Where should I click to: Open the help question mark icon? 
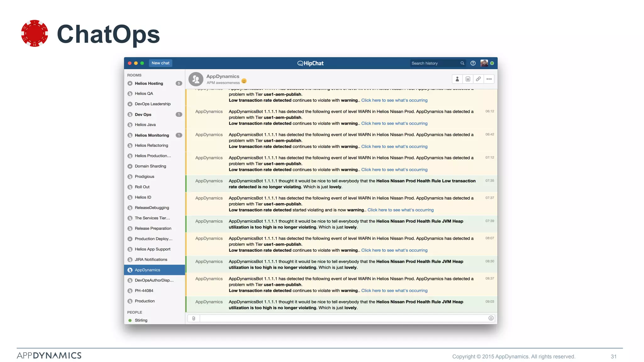pyautogui.click(x=473, y=63)
